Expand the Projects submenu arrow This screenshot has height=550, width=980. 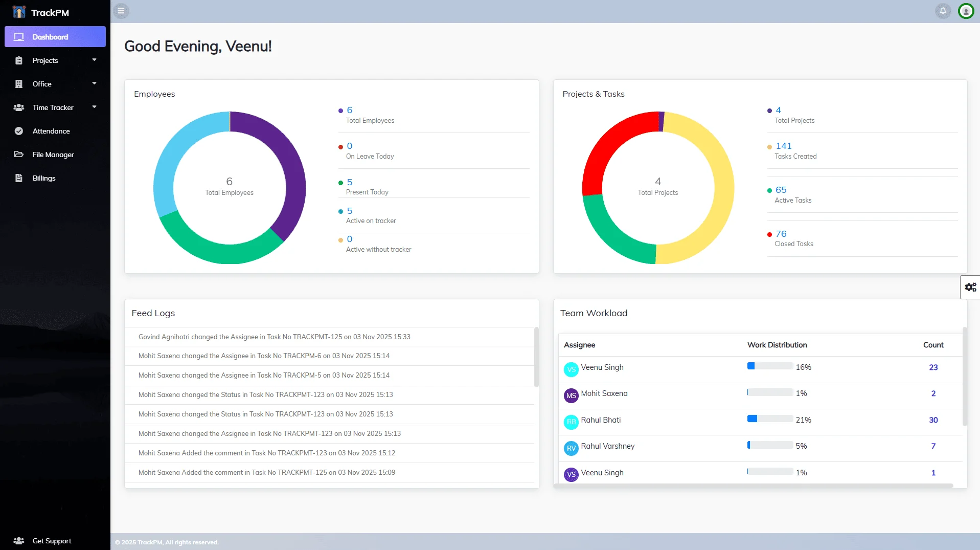[x=94, y=60]
